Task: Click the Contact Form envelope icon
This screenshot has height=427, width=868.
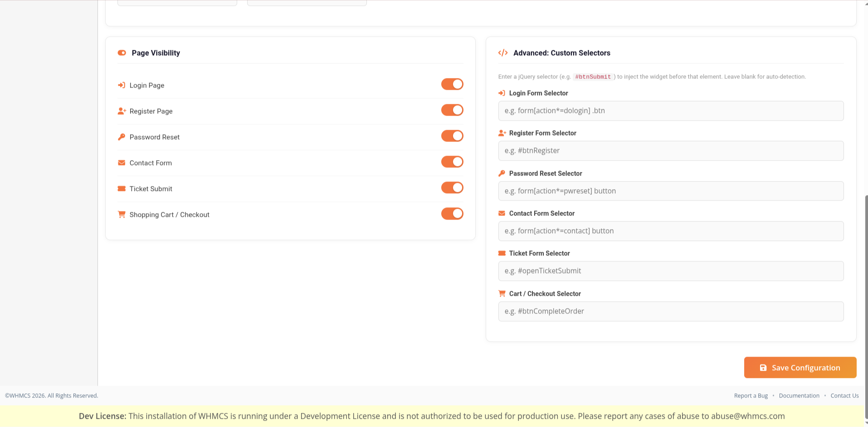Action: (121, 163)
